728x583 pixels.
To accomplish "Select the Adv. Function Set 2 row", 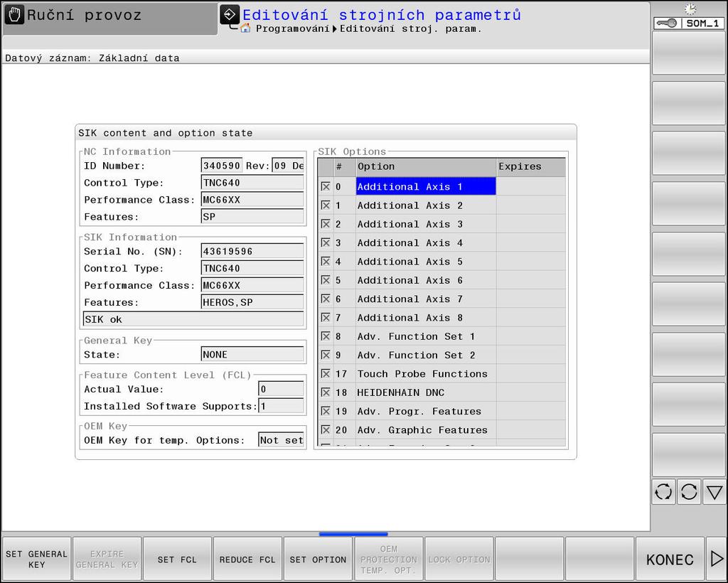I will click(442, 355).
